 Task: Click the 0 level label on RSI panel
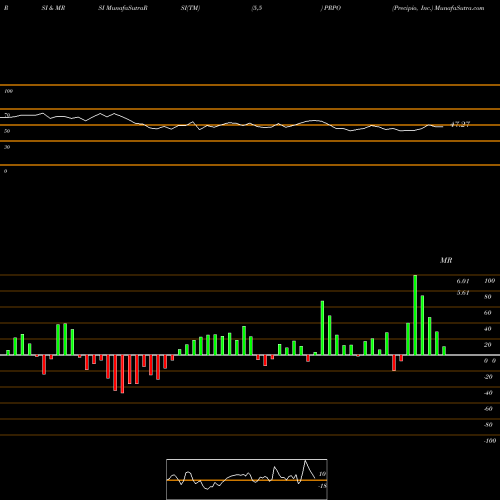pos(5,171)
